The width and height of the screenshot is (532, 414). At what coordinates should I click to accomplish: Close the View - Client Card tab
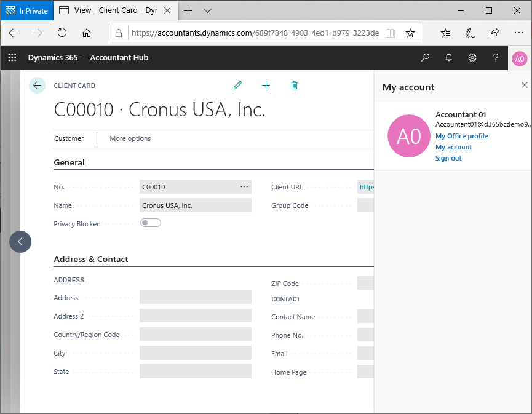point(167,10)
